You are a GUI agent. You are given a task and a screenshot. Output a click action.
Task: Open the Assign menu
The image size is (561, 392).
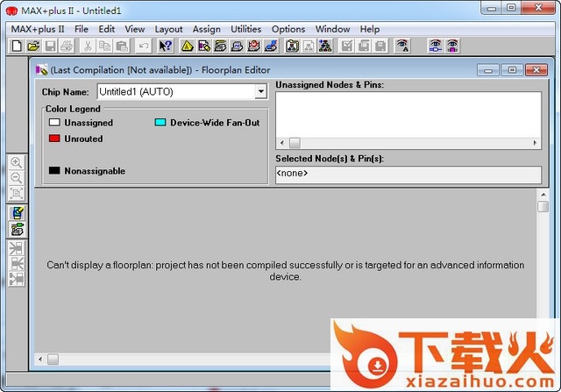coord(207,29)
